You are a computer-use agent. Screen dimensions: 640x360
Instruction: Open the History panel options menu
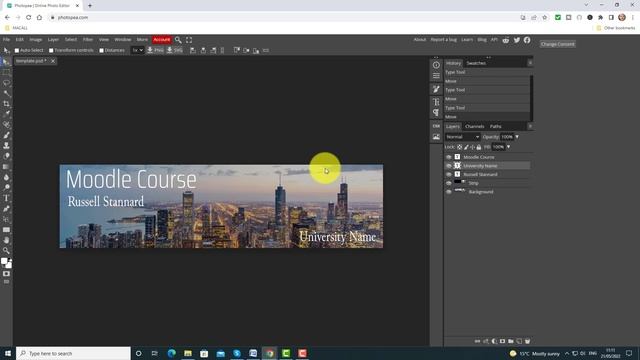point(530,63)
